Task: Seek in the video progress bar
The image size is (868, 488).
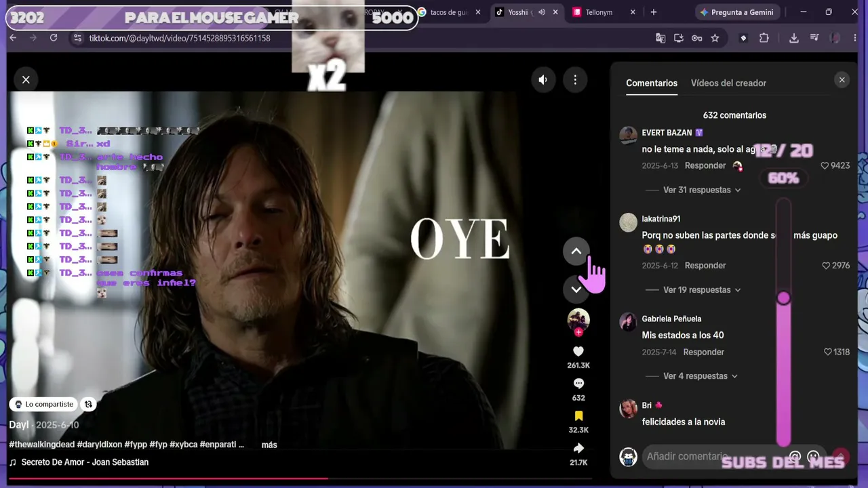Action: click(300, 479)
